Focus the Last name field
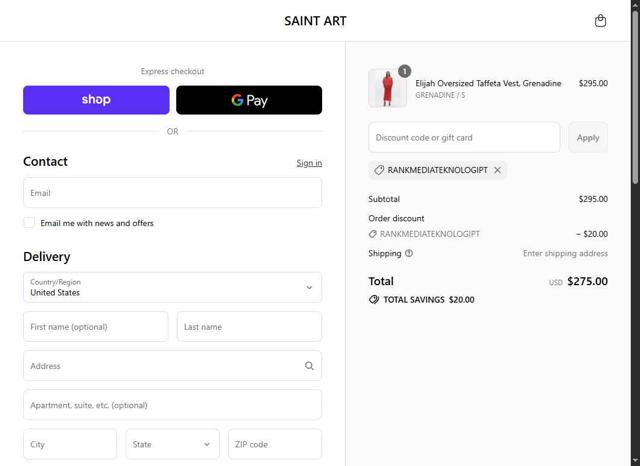 point(249,326)
